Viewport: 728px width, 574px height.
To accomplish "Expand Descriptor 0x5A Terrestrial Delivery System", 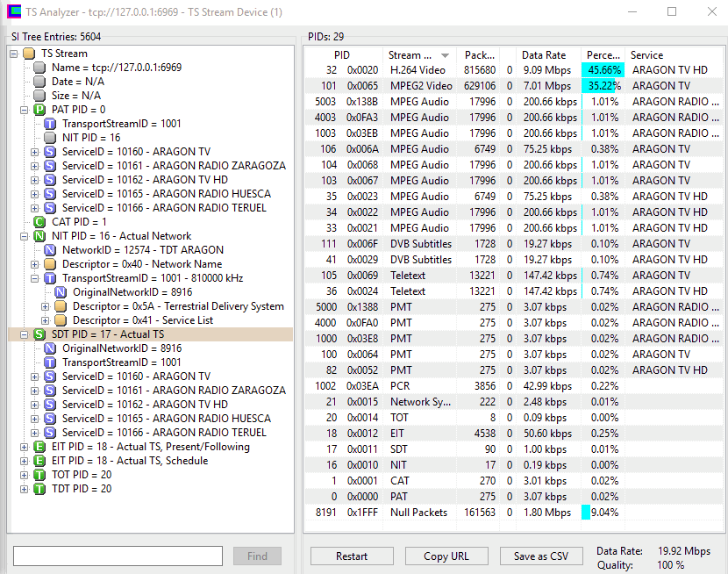I will click(x=45, y=306).
